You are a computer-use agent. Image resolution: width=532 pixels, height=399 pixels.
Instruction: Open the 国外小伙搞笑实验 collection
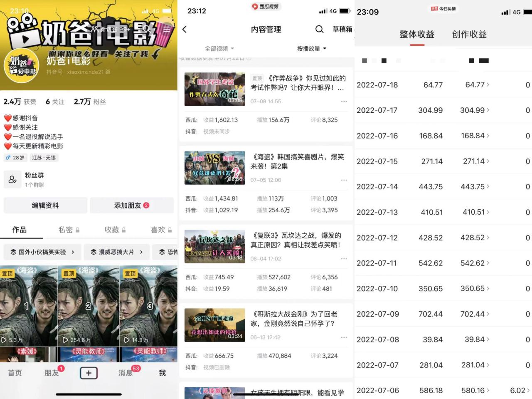(42, 252)
